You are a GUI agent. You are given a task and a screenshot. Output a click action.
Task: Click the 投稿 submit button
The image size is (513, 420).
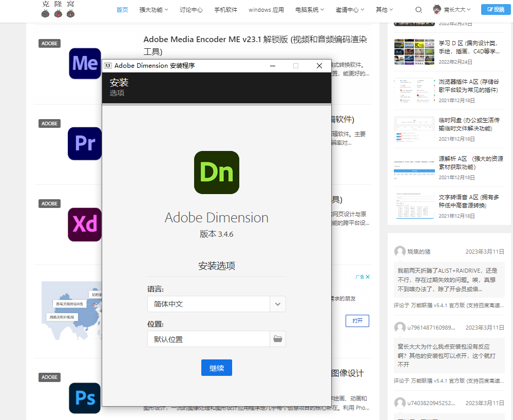(x=496, y=9)
